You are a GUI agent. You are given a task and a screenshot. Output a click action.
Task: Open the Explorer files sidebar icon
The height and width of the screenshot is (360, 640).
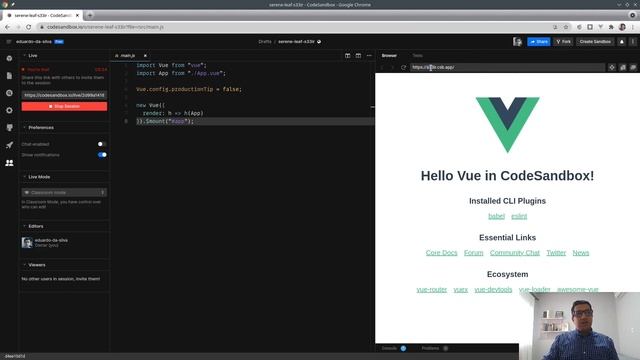click(x=9, y=76)
